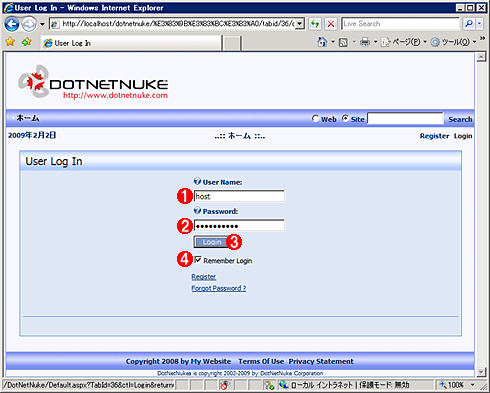Viewport: 490px width, 393px height.
Task: Click the Live Search magnifier icon
Action: pos(469,24)
